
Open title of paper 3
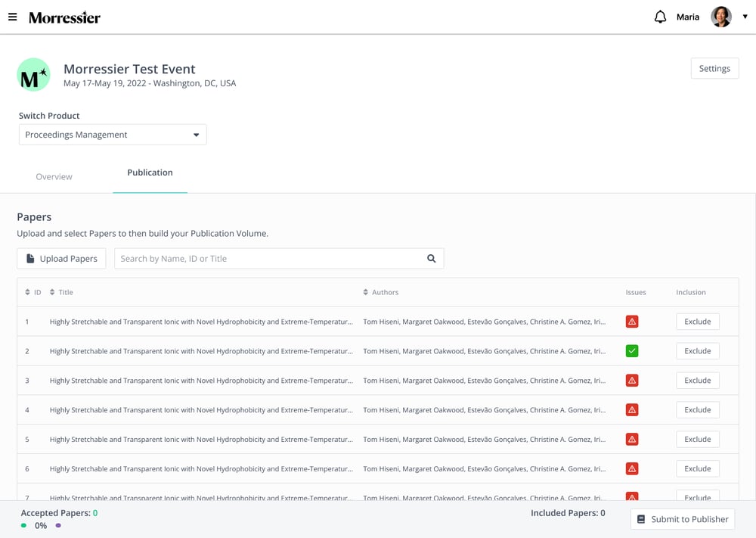[x=201, y=381]
